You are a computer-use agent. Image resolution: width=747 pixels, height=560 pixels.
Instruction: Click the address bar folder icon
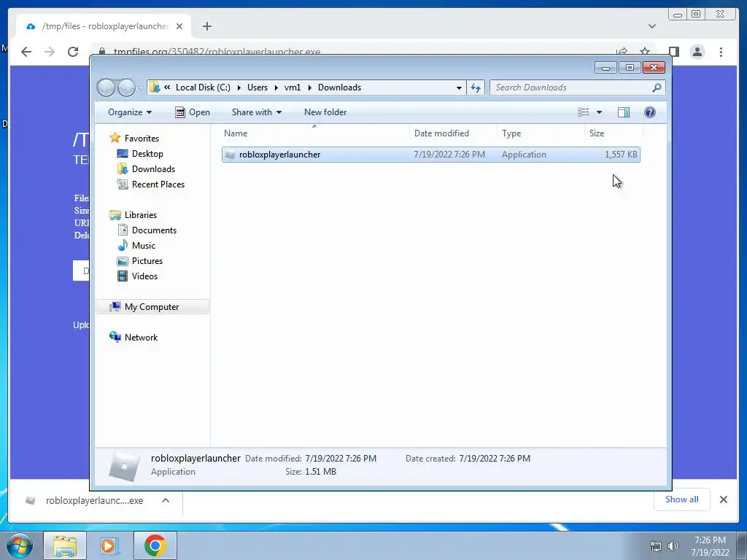coord(155,87)
